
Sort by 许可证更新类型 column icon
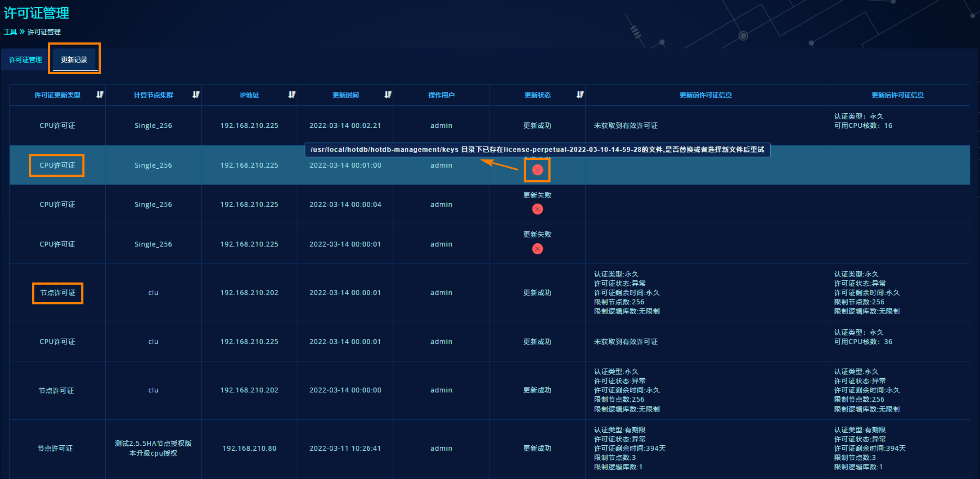coord(100,94)
